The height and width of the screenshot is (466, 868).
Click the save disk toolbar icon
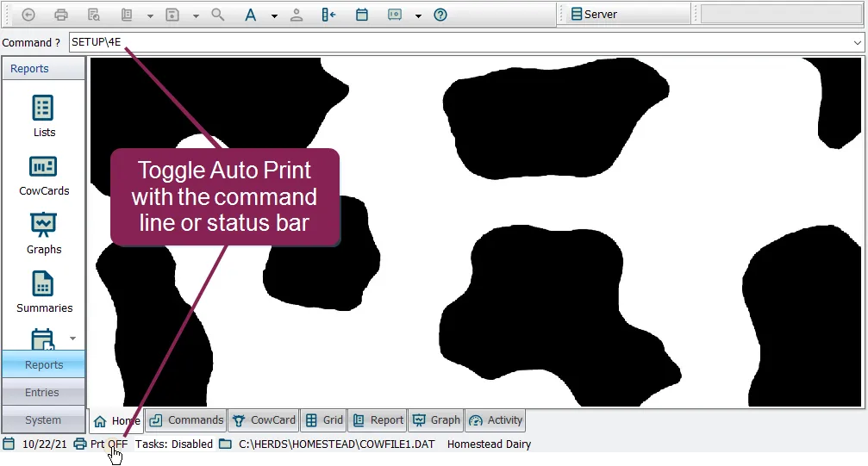[172, 15]
